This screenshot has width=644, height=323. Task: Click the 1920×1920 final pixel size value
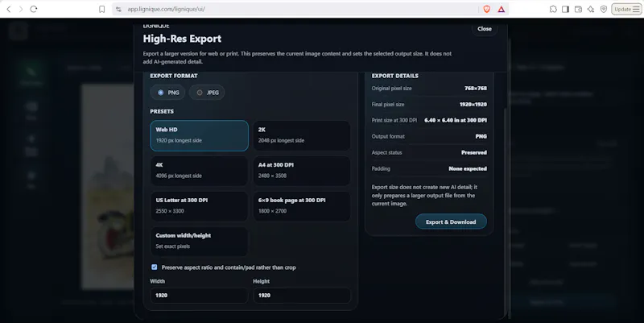click(473, 105)
